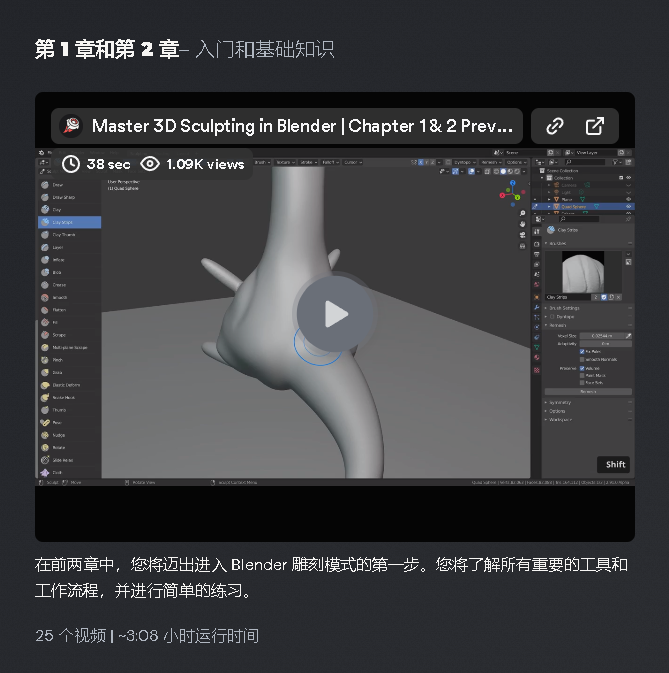Select the Draw Sharp brush

pos(70,197)
